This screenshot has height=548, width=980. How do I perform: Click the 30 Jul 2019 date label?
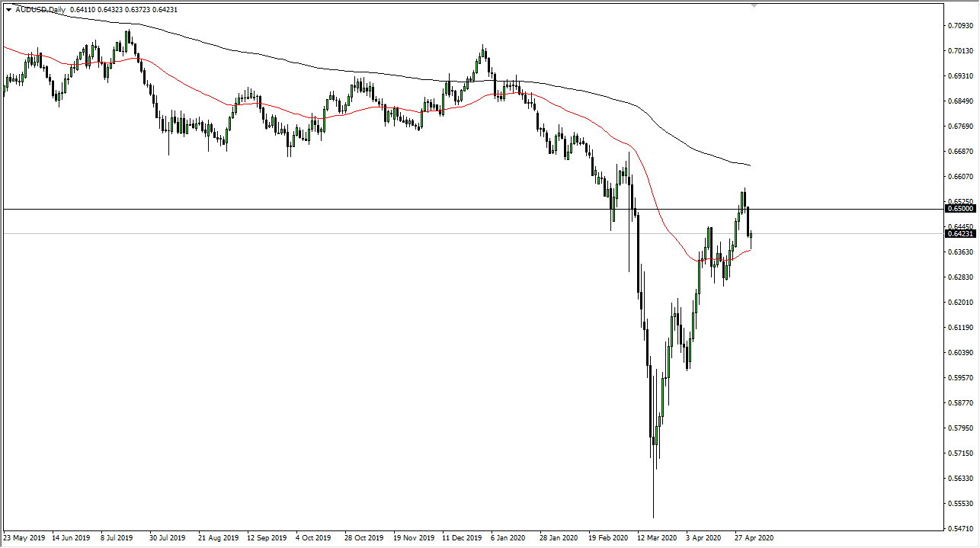(x=168, y=537)
